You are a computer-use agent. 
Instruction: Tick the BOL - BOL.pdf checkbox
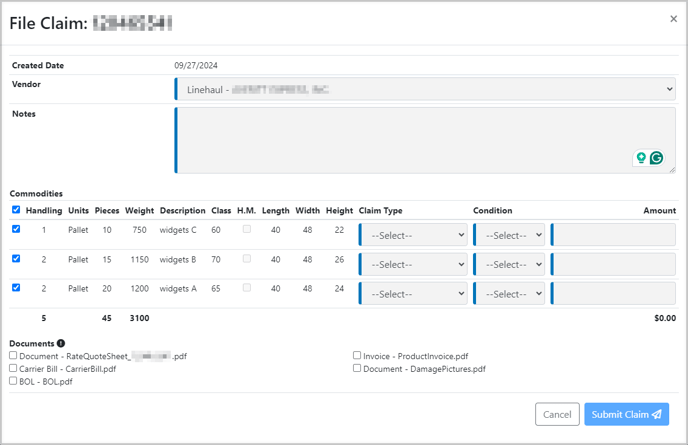point(14,381)
